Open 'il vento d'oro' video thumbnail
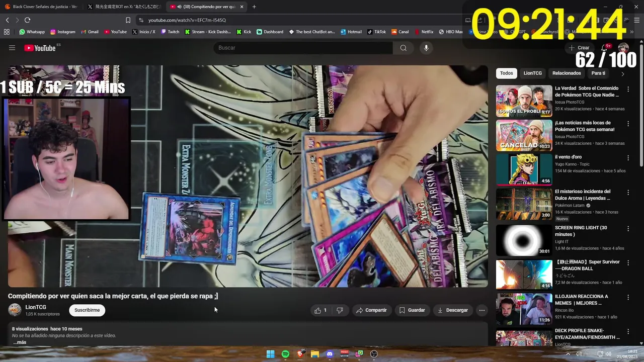 [x=524, y=170]
